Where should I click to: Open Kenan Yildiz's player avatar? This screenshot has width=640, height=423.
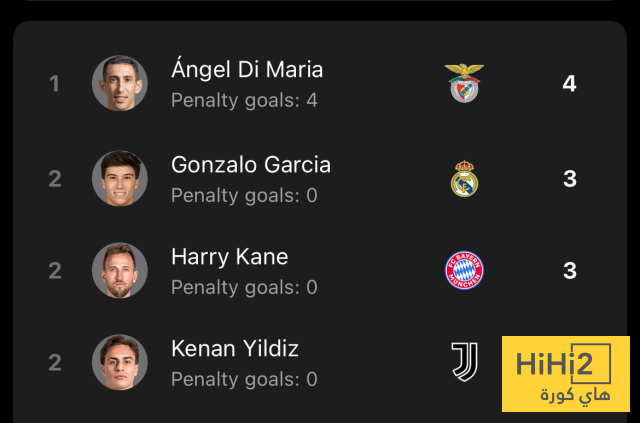click(120, 362)
